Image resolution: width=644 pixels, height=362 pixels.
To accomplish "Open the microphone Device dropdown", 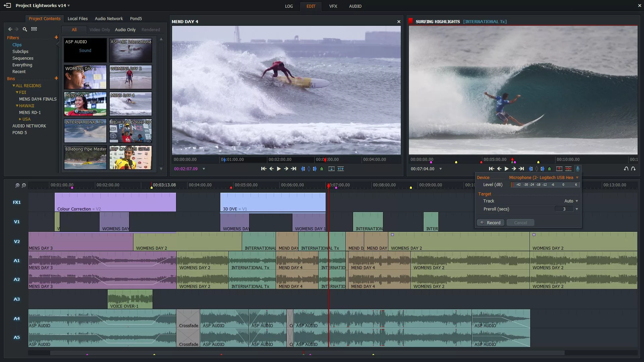I will pos(577,177).
